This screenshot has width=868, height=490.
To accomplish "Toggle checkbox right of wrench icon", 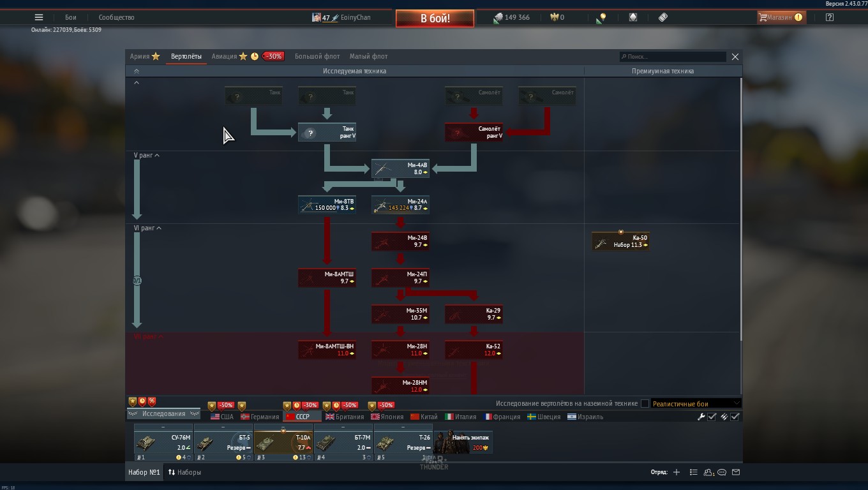I will (x=712, y=417).
